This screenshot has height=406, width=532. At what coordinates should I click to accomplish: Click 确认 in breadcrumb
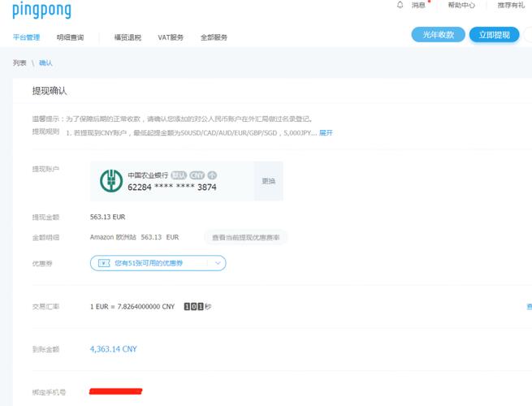click(45, 63)
